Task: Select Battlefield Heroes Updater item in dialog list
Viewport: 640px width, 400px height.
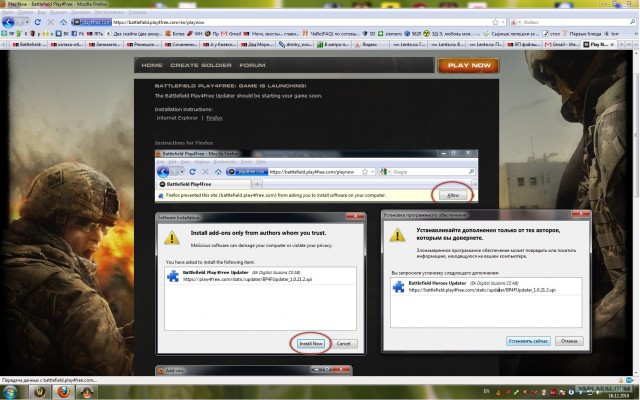Action: (x=486, y=287)
